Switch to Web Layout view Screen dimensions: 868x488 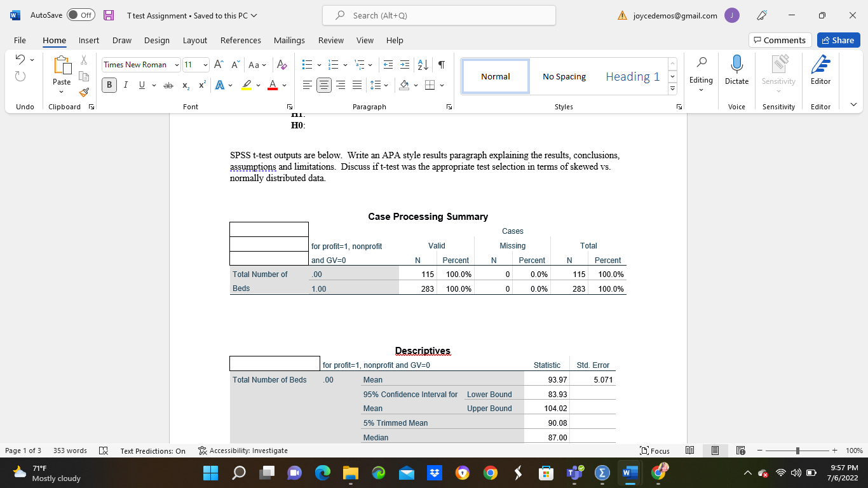click(740, 451)
